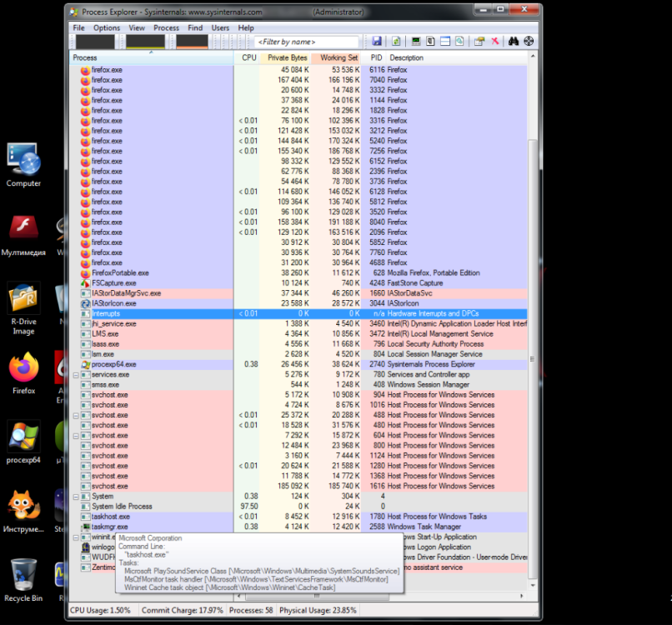
Task: Sort by the Description column header
Action: 456,57
